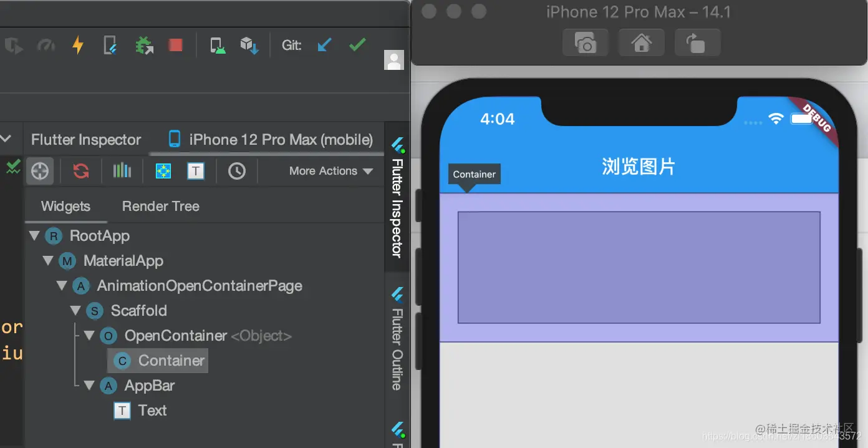Click the Container tooltip label in simulator
868x448 pixels.
(475, 175)
